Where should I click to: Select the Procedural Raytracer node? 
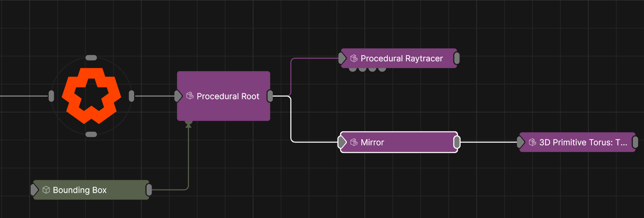coord(401,58)
